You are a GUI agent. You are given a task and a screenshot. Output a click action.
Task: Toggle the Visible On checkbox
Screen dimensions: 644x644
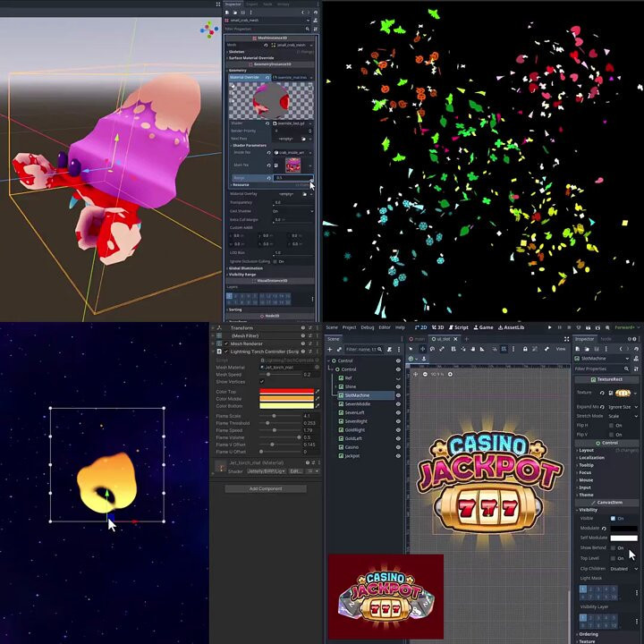point(613,518)
